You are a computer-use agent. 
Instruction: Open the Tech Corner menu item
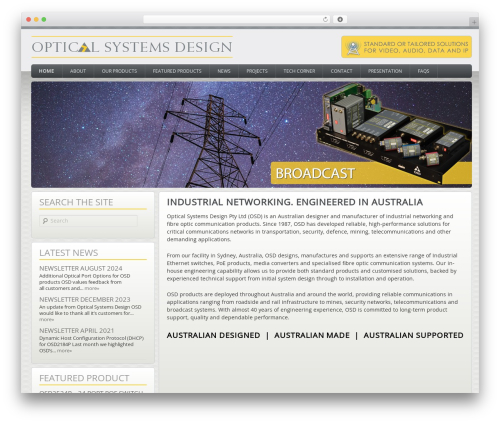[299, 71]
